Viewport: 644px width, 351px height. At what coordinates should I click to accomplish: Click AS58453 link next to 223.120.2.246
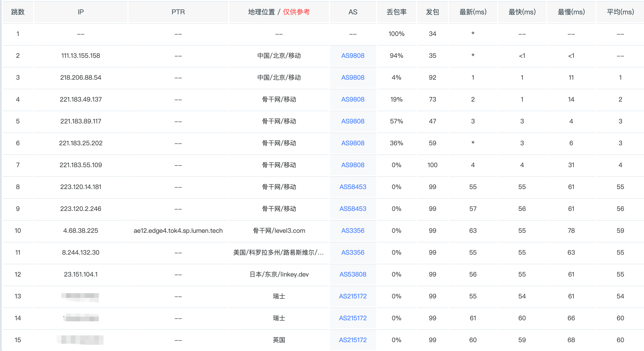point(353,209)
